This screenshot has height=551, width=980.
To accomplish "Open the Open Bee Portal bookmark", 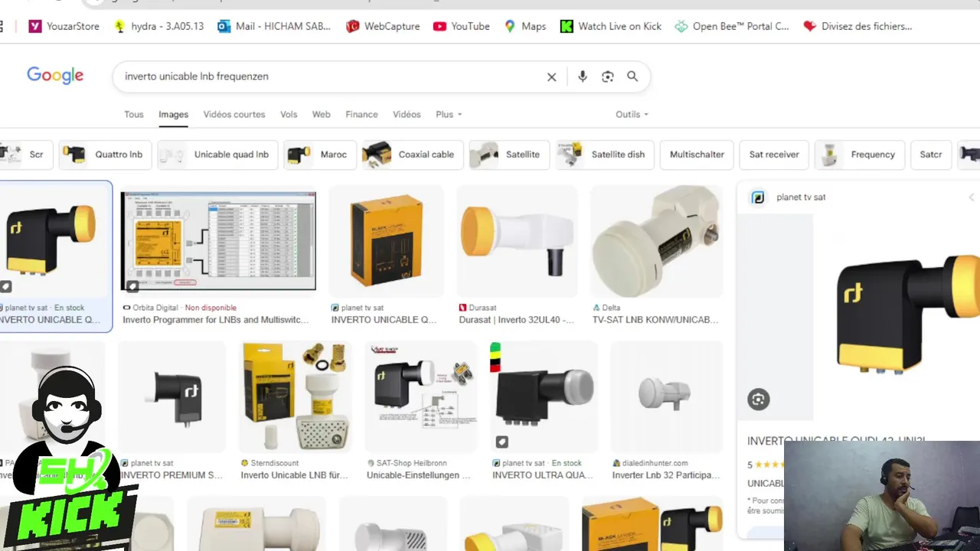I will (732, 26).
